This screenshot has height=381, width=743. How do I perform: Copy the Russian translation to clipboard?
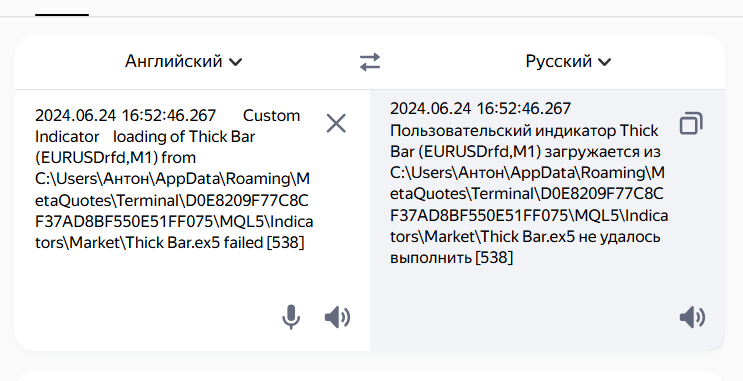tap(691, 124)
